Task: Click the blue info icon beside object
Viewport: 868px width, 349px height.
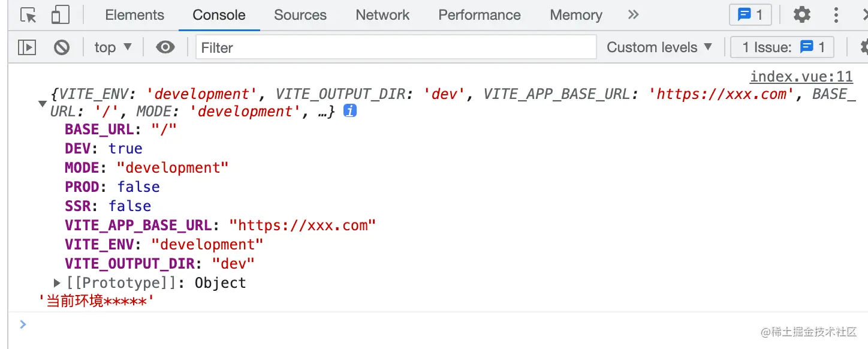Action: (x=350, y=111)
